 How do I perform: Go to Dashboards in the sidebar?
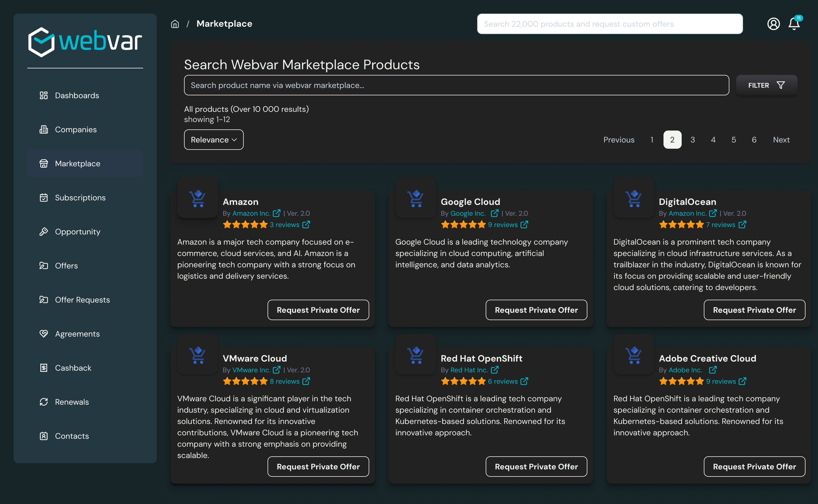point(77,95)
